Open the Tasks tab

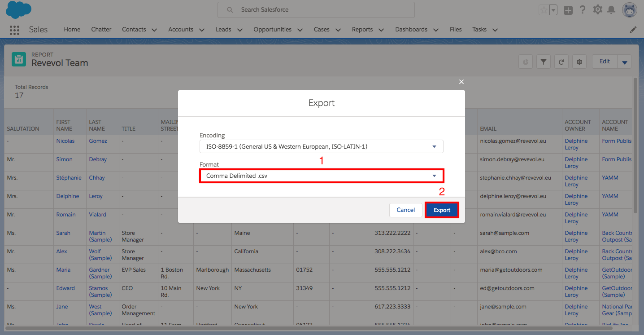pos(479,30)
